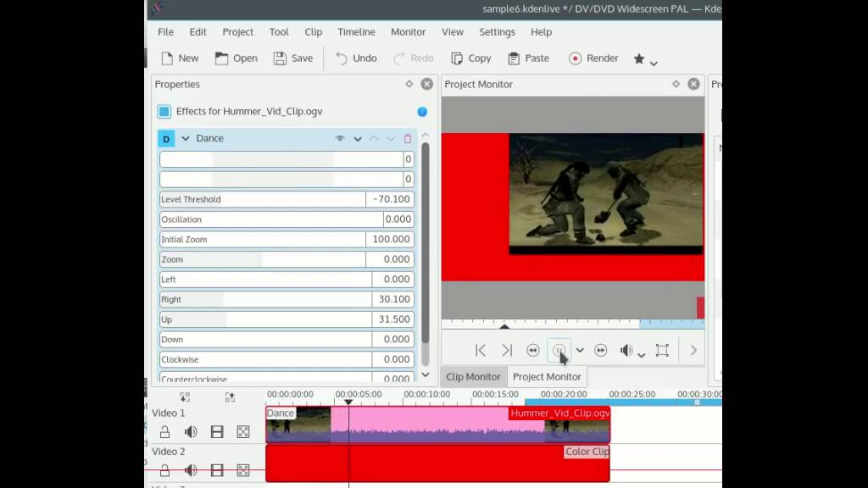The image size is (868, 488).
Task: Click the Copy toolbar button
Action: (x=470, y=58)
